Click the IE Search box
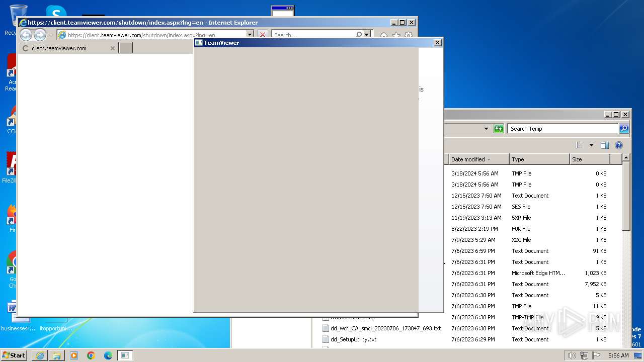The width and height of the screenshot is (644, 362). [313, 35]
